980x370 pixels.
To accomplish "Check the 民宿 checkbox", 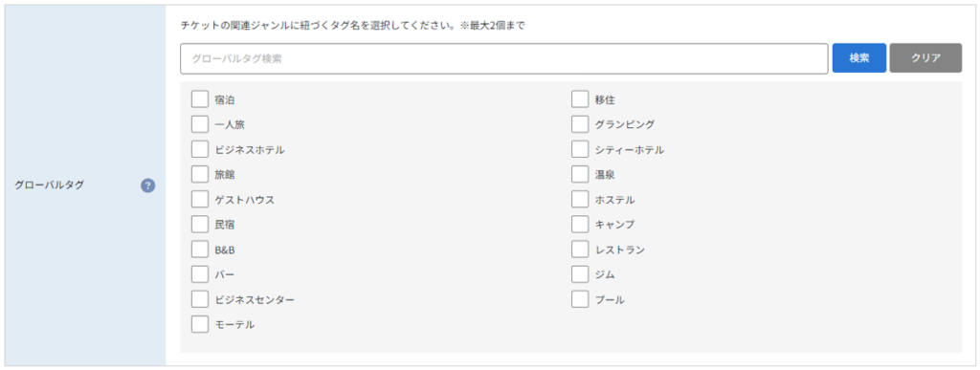I will pos(199,224).
